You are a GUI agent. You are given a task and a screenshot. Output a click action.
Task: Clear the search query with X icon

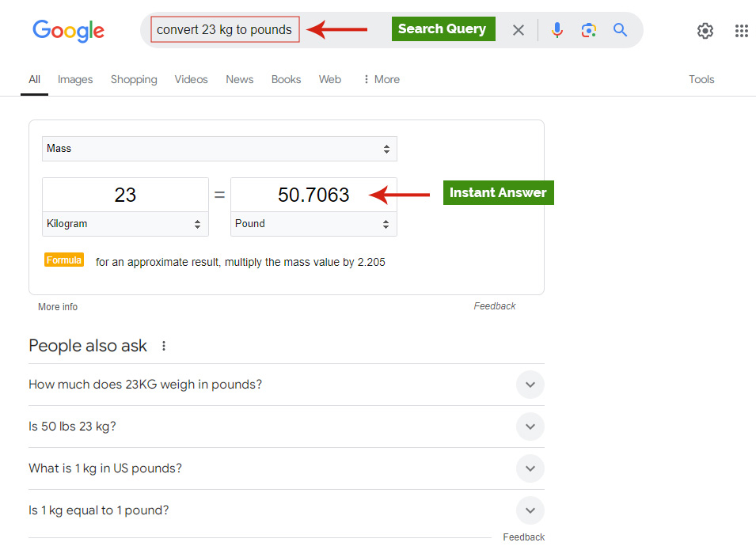[x=519, y=30]
